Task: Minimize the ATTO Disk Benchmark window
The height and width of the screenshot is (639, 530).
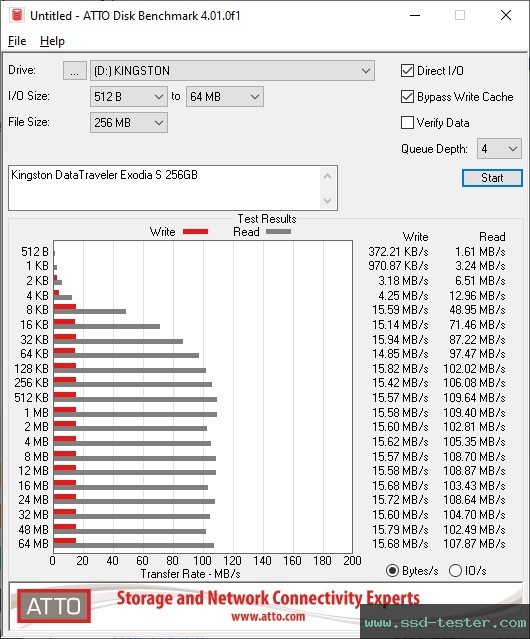Action: click(x=415, y=15)
